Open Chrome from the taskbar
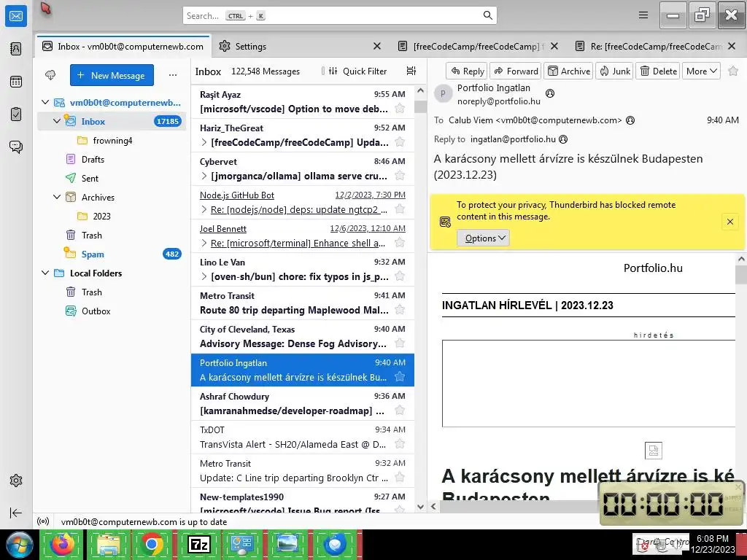 click(x=152, y=544)
